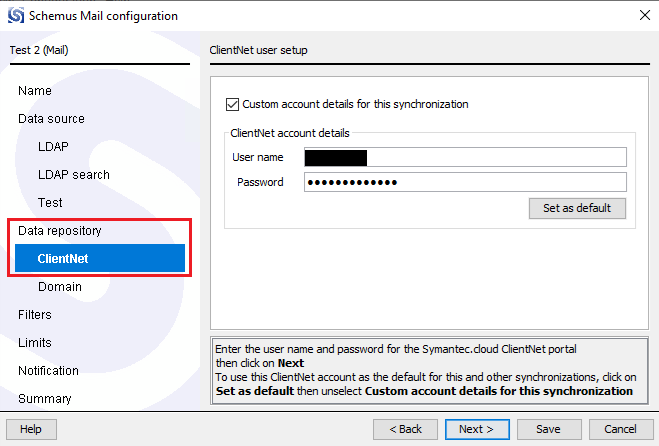Image resolution: width=659 pixels, height=446 pixels.
Task: Go to Filters in the sidebar
Action: pos(35,315)
